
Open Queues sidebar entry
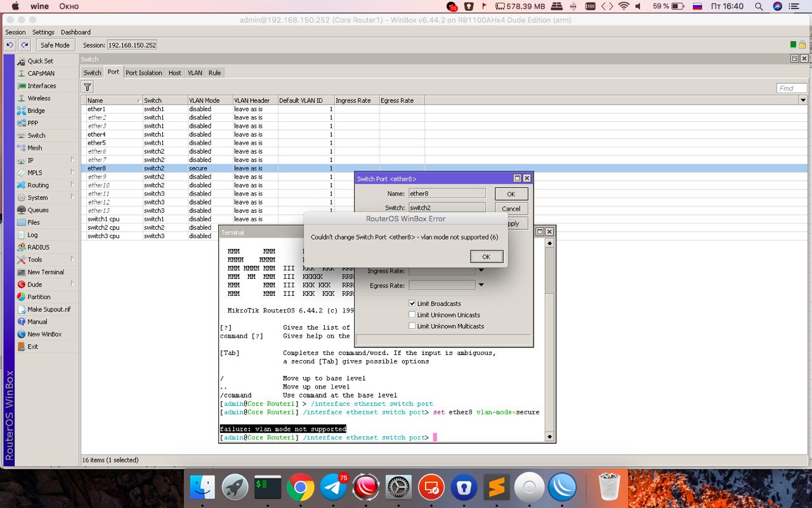38,210
